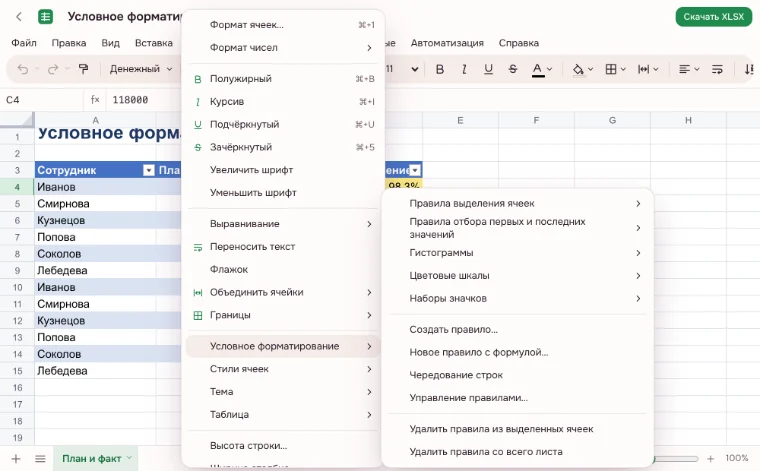
Task: Click the Скачать XLSX button
Action: click(713, 16)
